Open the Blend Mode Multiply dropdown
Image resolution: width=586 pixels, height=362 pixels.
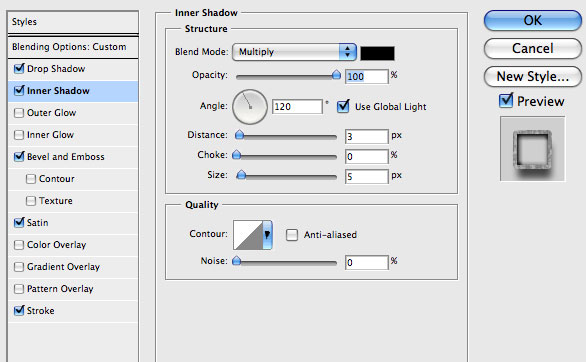[x=294, y=52]
